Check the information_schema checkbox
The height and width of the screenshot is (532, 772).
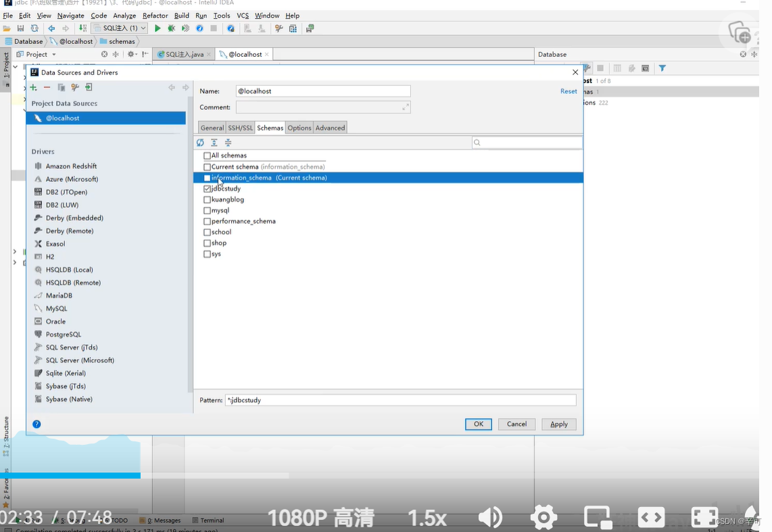(208, 178)
